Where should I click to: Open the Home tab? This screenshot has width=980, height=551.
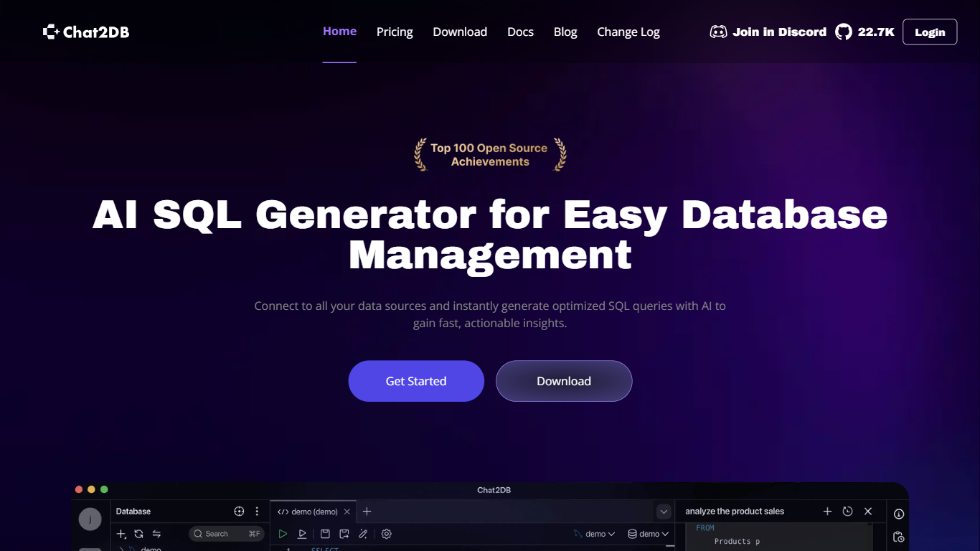click(x=339, y=32)
